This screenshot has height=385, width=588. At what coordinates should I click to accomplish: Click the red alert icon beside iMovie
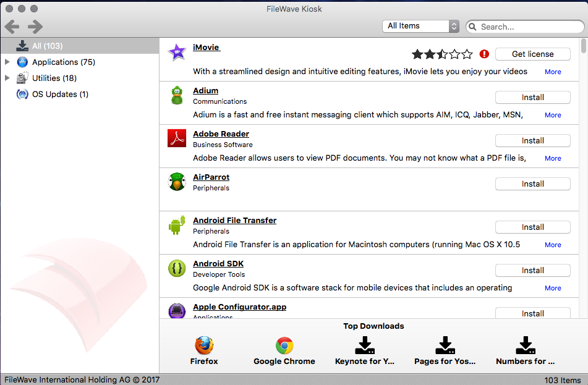click(484, 54)
